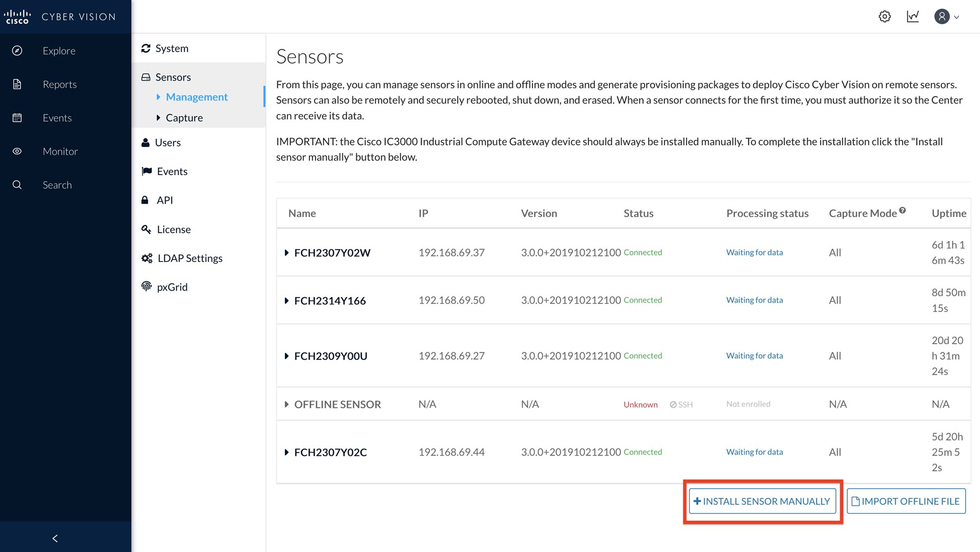
Task: Click Waiting for data link for FCH2314Y166
Action: point(754,300)
